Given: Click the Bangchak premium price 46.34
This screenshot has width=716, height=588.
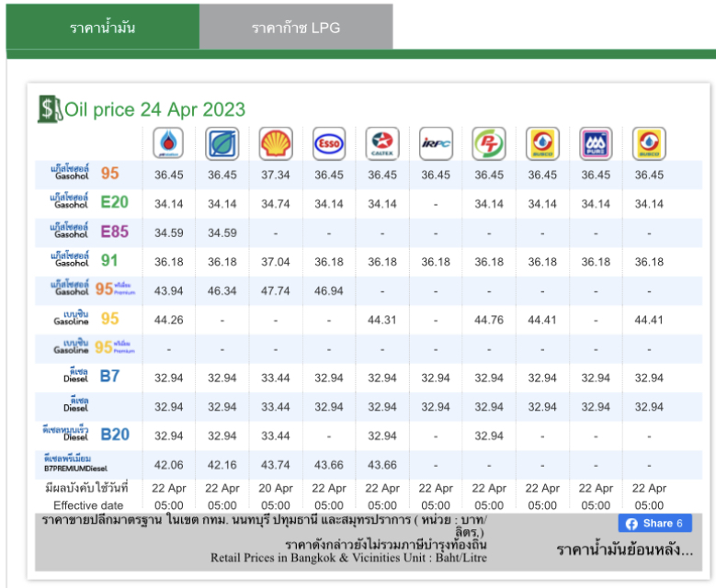Looking at the screenshot, I should (222, 291).
